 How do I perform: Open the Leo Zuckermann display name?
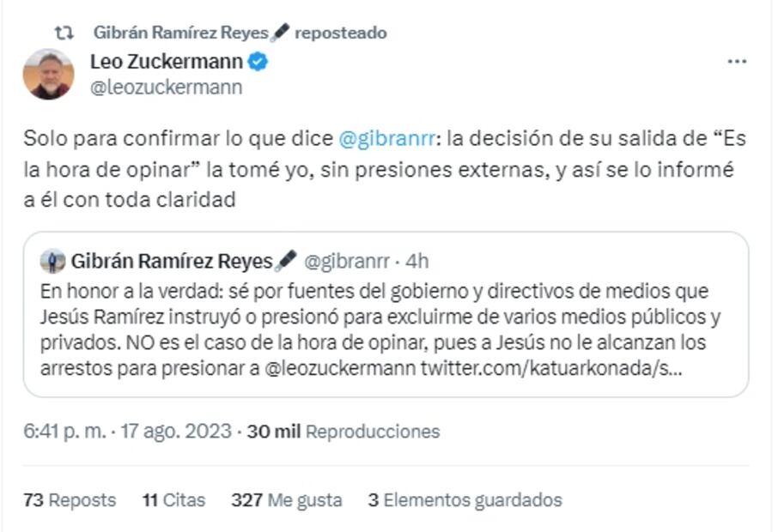(166, 62)
